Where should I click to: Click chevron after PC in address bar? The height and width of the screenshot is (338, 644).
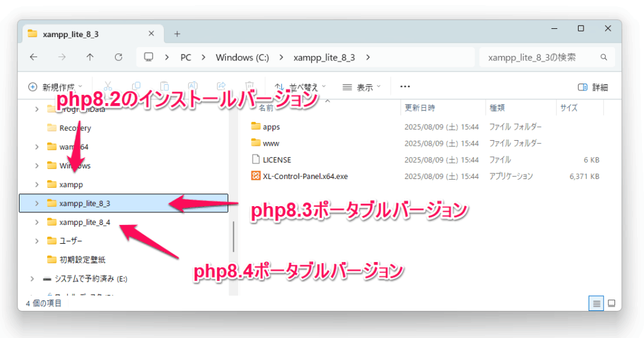204,57
